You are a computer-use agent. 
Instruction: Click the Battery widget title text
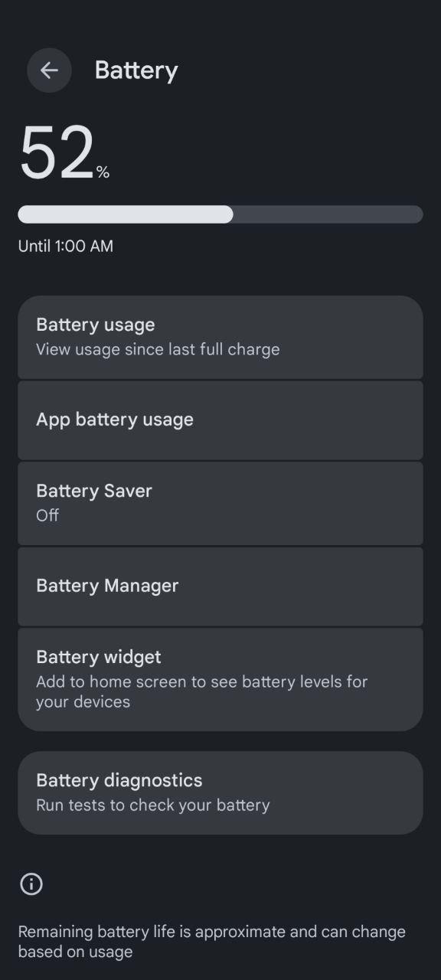point(99,657)
